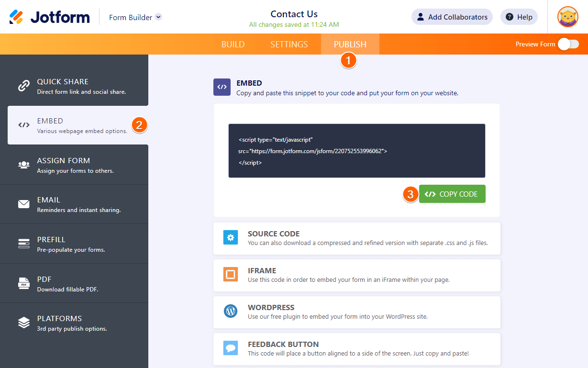
Task: Click the Prefill icon in sidebar
Action: pyautogui.click(x=24, y=244)
